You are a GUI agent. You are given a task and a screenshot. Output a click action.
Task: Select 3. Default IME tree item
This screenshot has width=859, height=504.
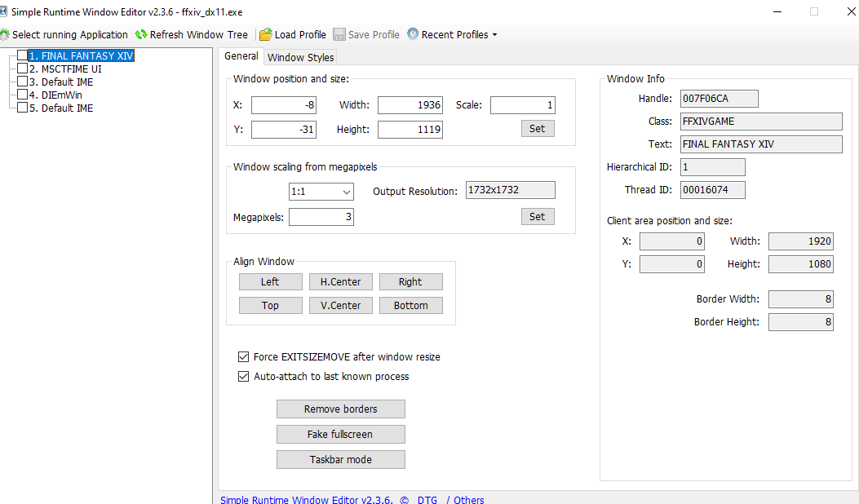[x=61, y=82]
